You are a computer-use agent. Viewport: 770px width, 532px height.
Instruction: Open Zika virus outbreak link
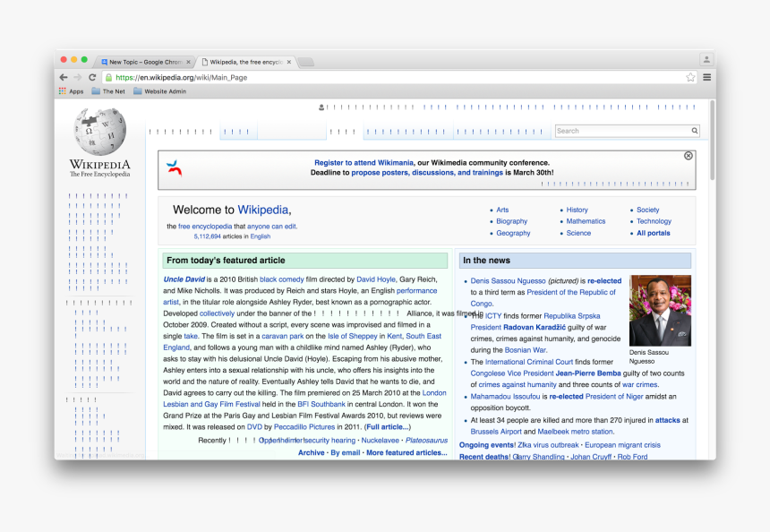click(548, 445)
